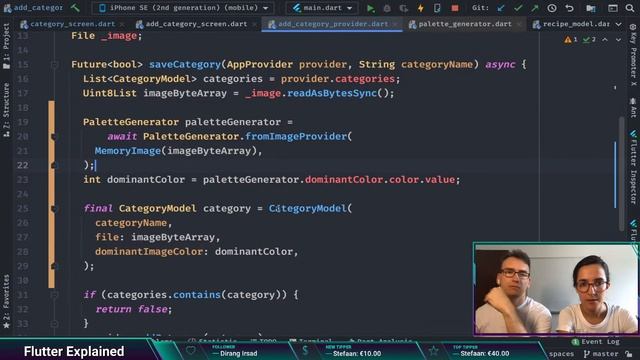The image size is (640, 360).
Task: Click the dominantImageColor parameter name
Action: point(149,252)
